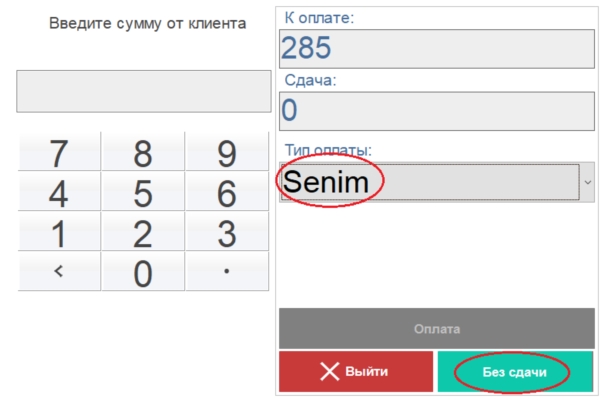The image size is (616, 400).
Task: Click the Сдача change field
Action: coord(436,110)
